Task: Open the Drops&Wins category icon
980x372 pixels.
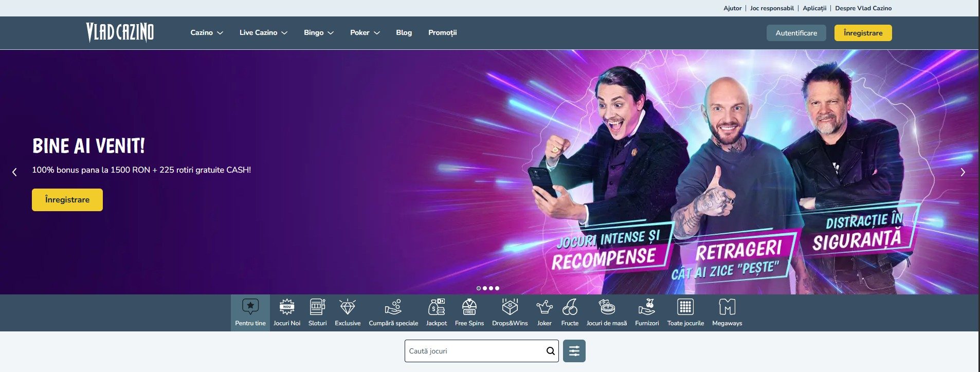Action: [510, 308]
